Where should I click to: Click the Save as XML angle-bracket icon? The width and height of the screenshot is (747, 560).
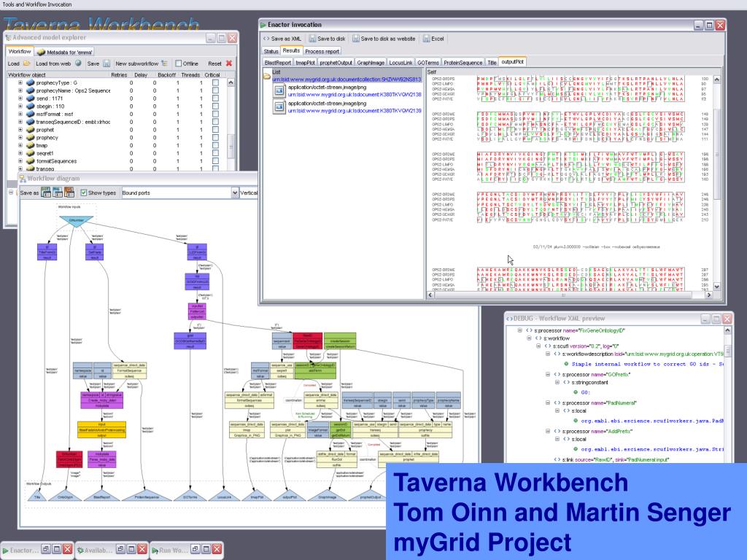pyautogui.click(x=266, y=39)
